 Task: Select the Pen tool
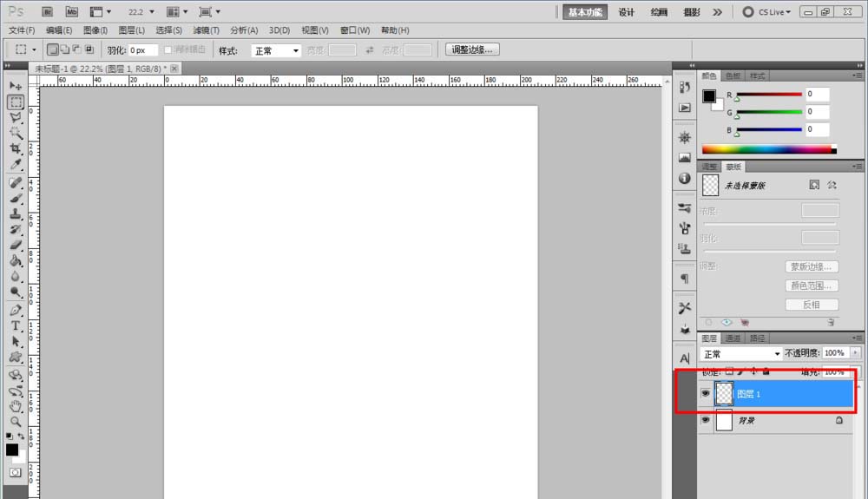pyautogui.click(x=16, y=310)
